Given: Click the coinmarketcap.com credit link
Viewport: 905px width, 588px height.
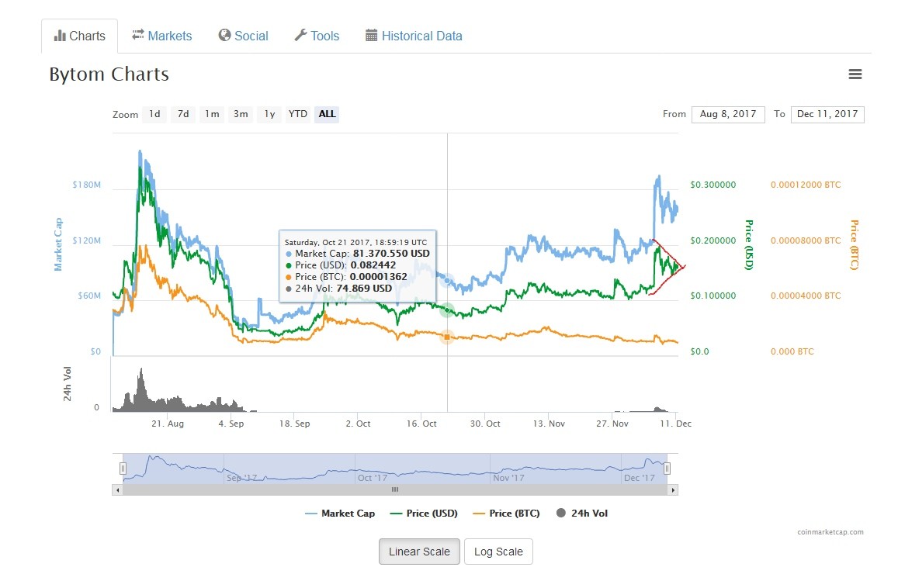Looking at the screenshot, I should [x=830, y=532].
